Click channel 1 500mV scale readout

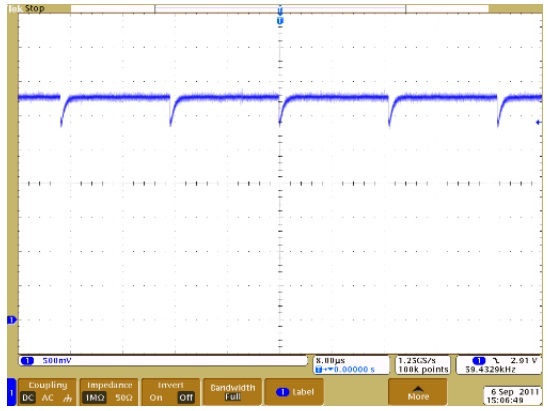[57, 360]
